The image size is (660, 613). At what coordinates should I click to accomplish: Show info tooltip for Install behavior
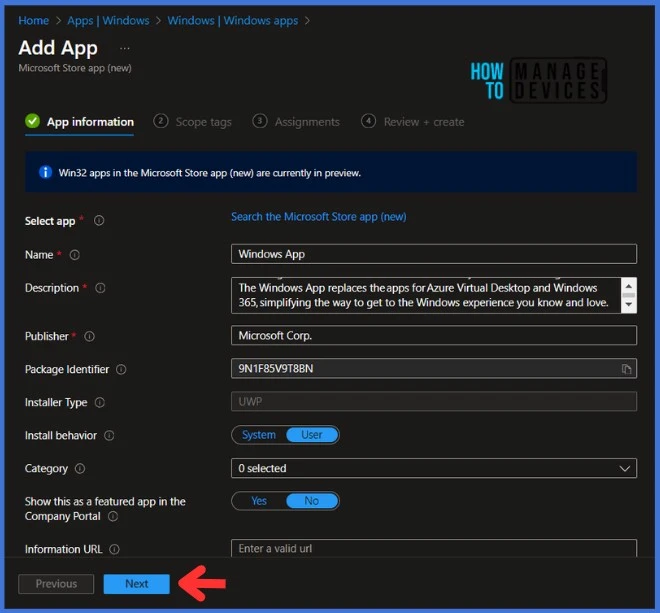point(109,435)
